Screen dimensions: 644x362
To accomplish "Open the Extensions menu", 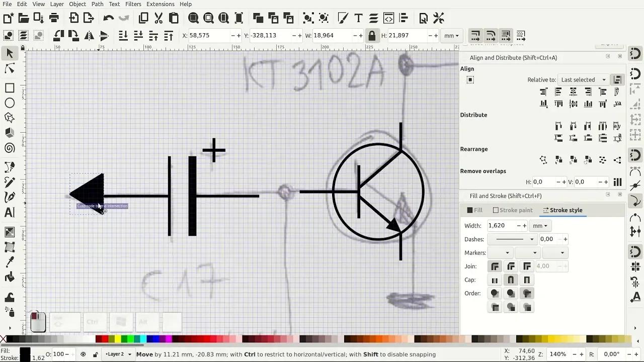I will tap(160, 4).
